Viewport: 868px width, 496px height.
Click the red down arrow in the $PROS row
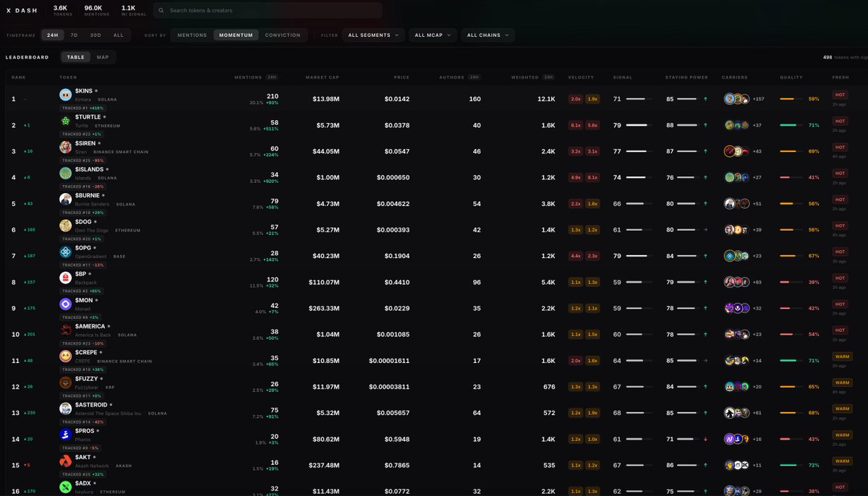705,439
